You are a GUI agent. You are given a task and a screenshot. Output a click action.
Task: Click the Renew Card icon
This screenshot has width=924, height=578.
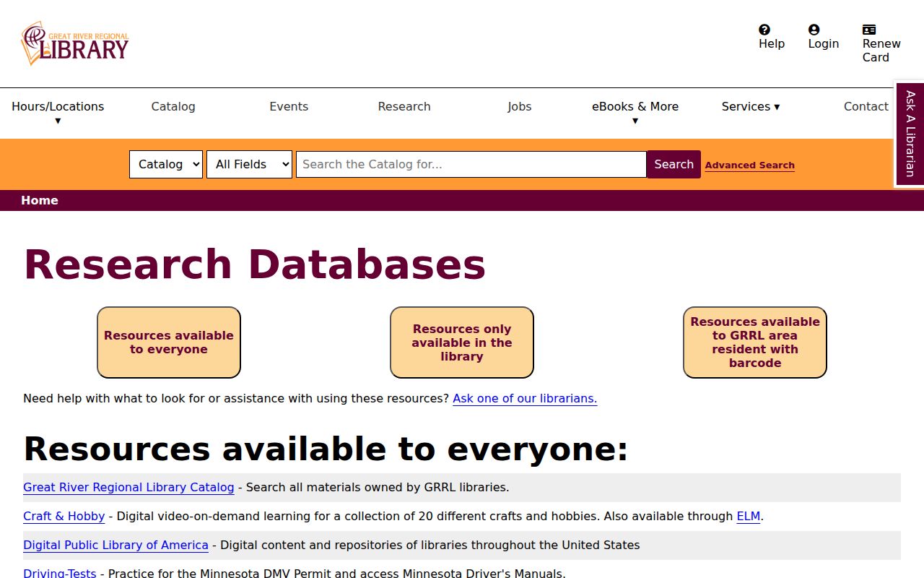tap(869, 30)
